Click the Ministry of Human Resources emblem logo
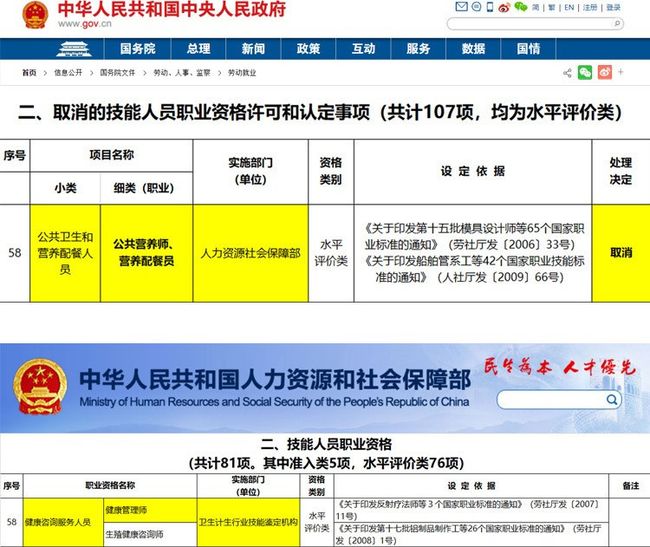 point(40,386)
